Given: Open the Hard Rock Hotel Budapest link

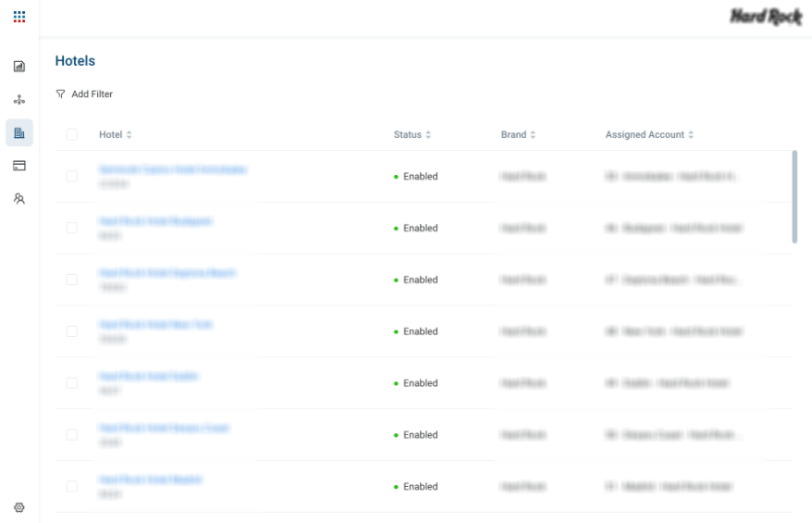Looking at the screenshot, I should point(156,221).
